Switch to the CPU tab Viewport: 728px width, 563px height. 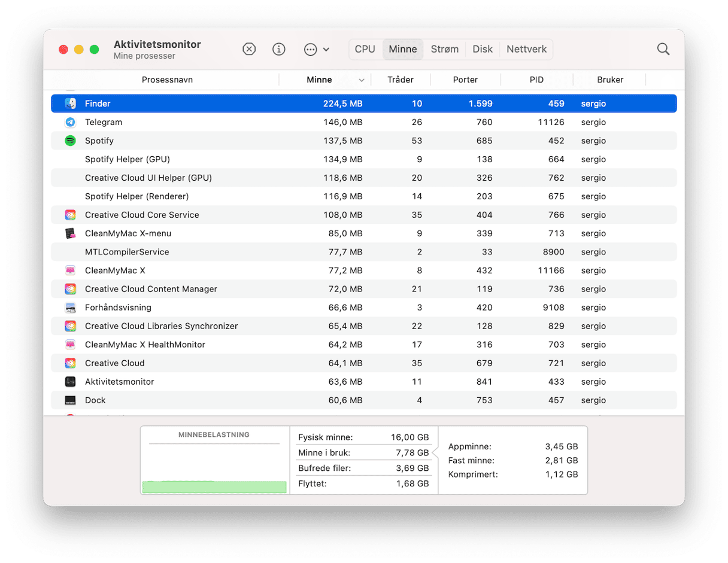click(365, 49)
